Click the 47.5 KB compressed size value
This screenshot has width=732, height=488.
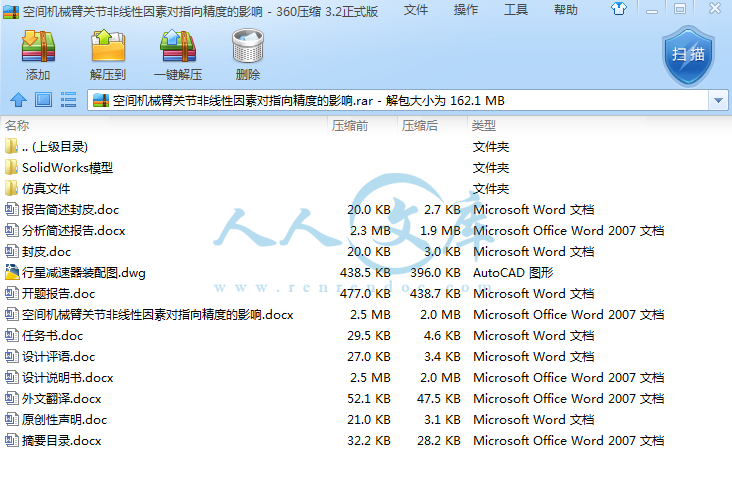[x=438, y=399]
